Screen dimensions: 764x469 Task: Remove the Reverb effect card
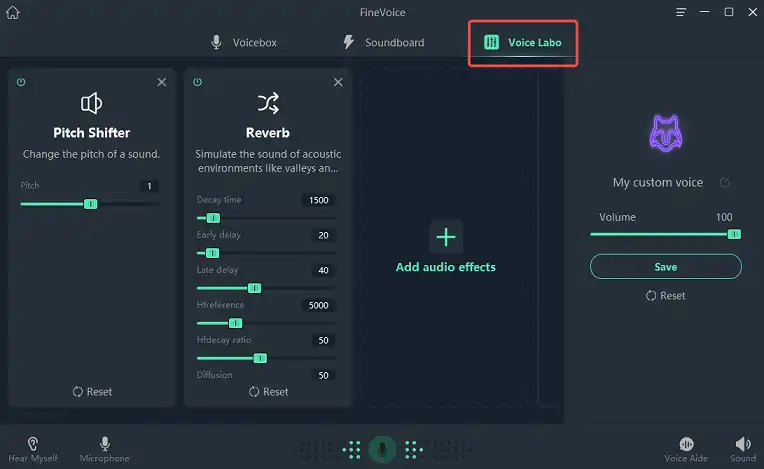pyautogui.click(x=338, y=82)
